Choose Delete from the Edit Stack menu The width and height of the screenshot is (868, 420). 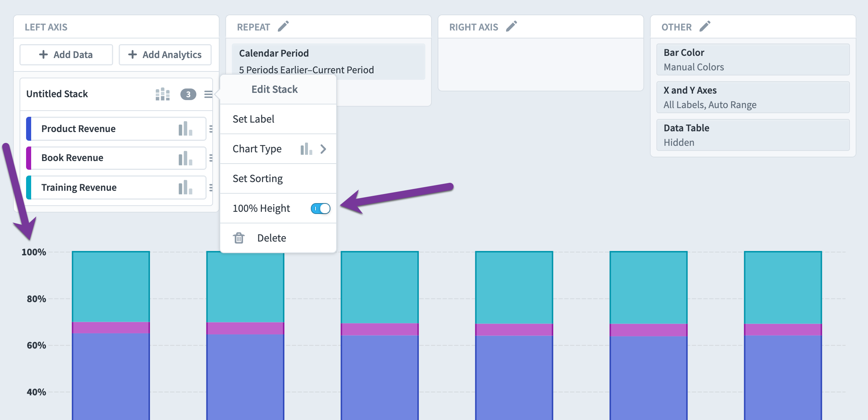278,238
